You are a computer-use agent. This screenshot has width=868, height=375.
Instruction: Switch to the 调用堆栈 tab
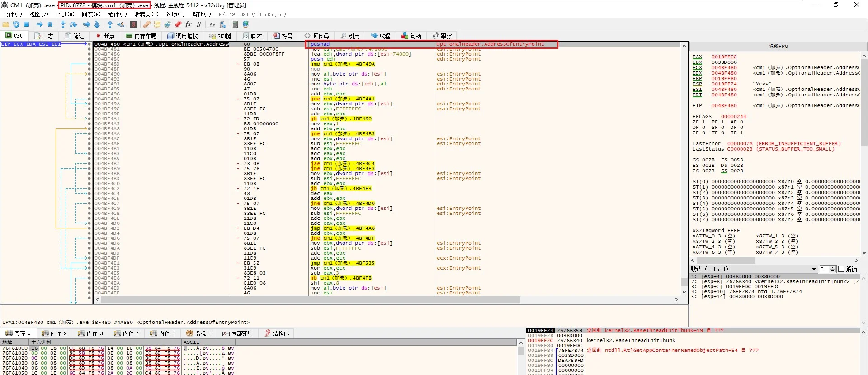(x=183, y=36)
